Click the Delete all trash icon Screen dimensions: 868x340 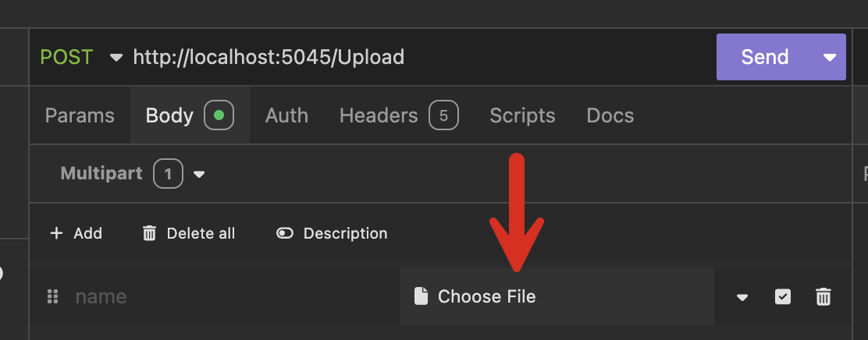click(x=149, y=233)
